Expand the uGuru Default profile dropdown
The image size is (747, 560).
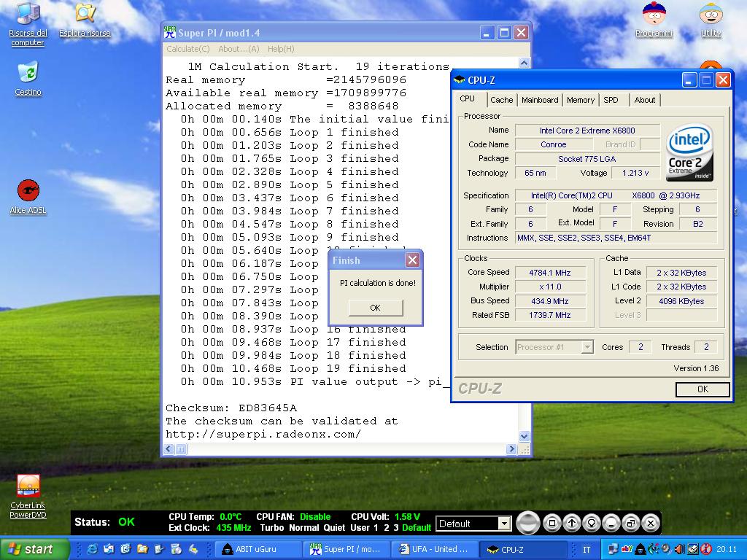[504, 524]
